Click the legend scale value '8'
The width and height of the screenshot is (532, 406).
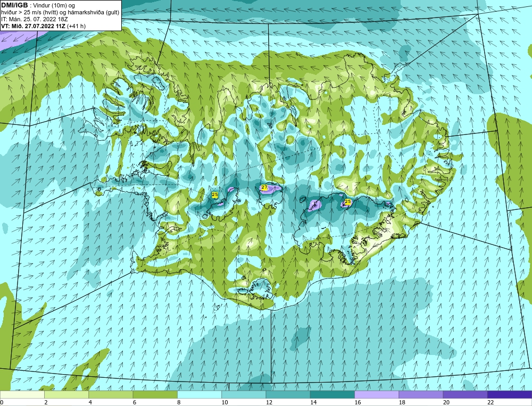(x=179, y=402)
